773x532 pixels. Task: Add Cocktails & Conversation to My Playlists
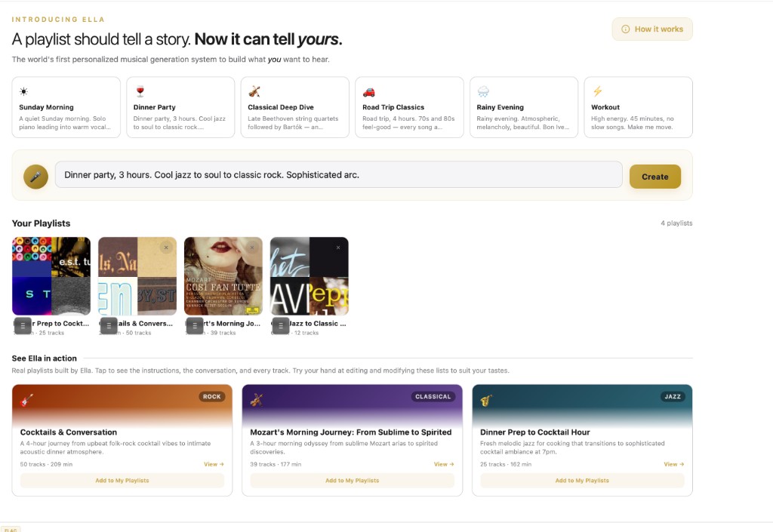(122, 481)
